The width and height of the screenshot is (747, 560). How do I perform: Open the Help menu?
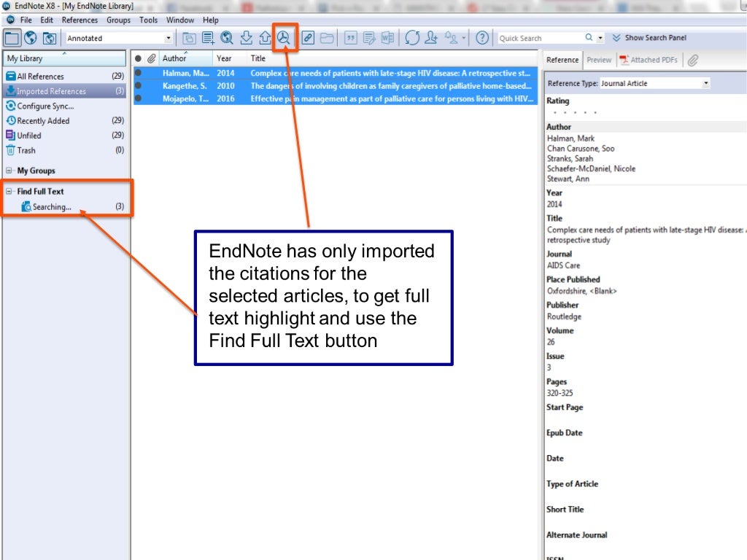pos(211,20)
